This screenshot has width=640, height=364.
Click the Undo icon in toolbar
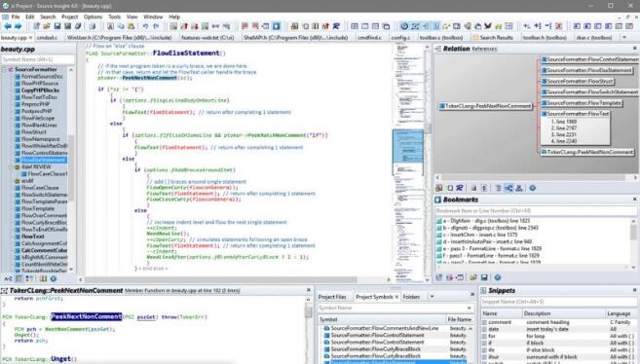(x=145, y=26)
